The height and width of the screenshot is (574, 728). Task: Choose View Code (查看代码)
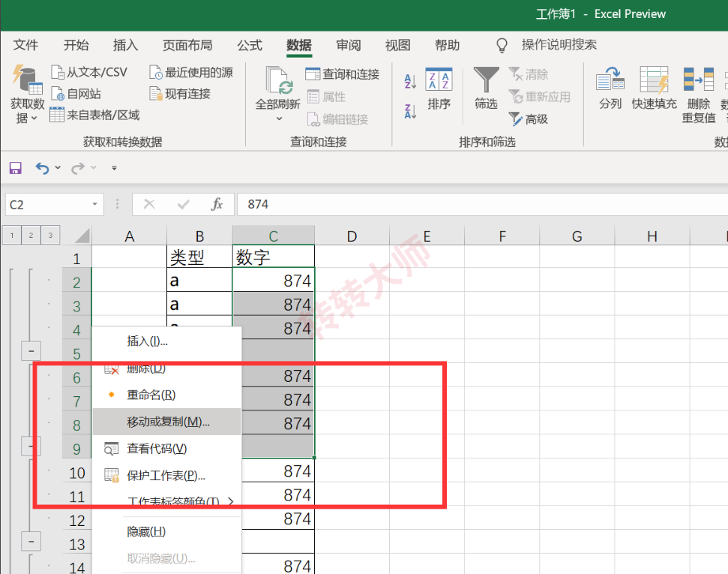167,449
